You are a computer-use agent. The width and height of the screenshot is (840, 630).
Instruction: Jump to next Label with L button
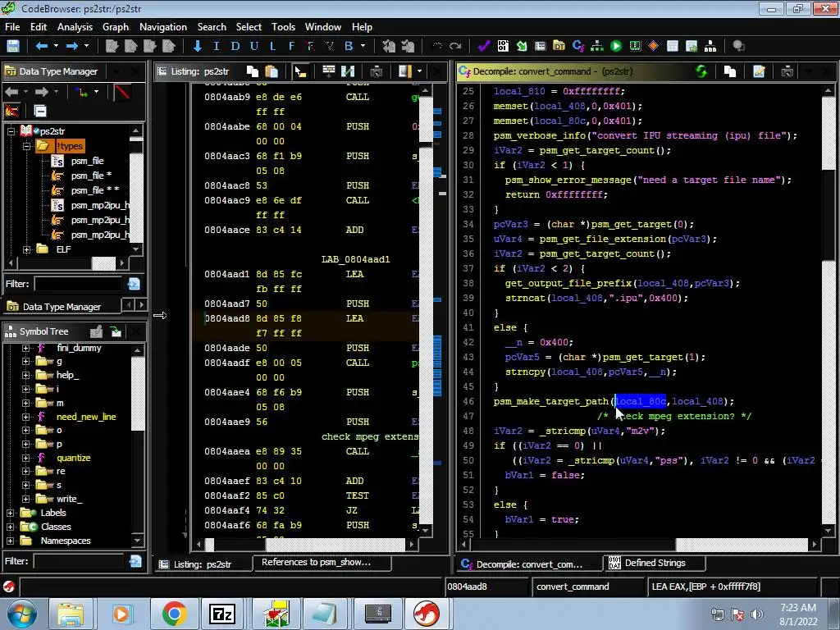tap(272, 46)
